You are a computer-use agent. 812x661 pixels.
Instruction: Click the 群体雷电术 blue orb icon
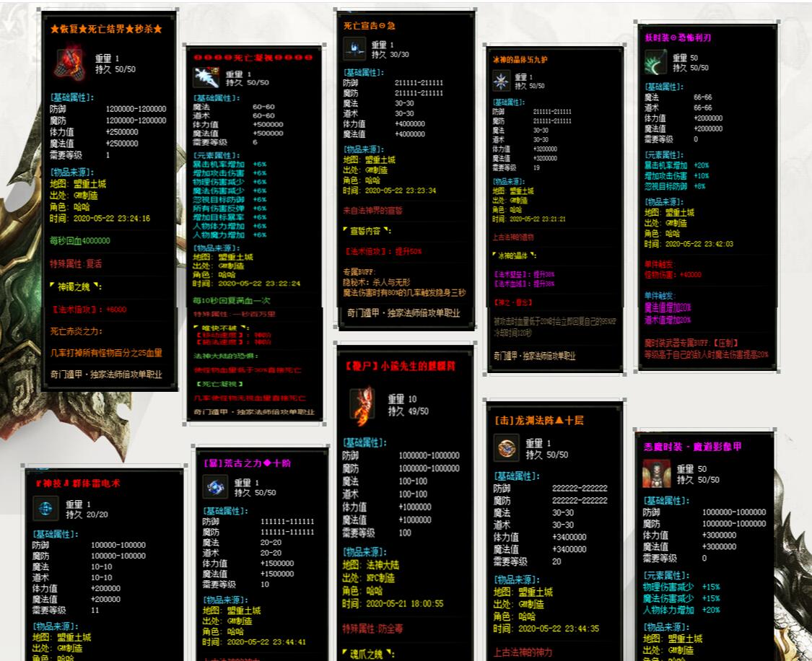click(x=45, y=509)
